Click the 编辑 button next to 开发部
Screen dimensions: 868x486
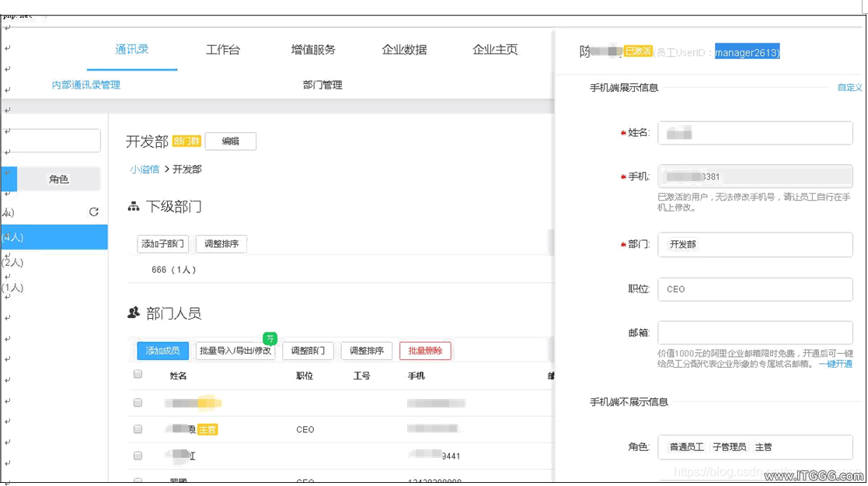(230, 142)
